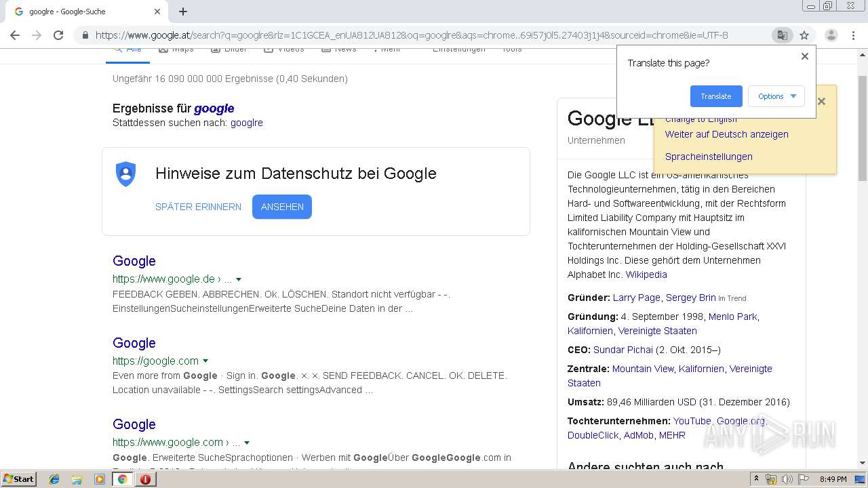The height and width of the screenshot is (488, 868).
Task: Click the volume speaker tray icon
Action: tap(787, 479)
